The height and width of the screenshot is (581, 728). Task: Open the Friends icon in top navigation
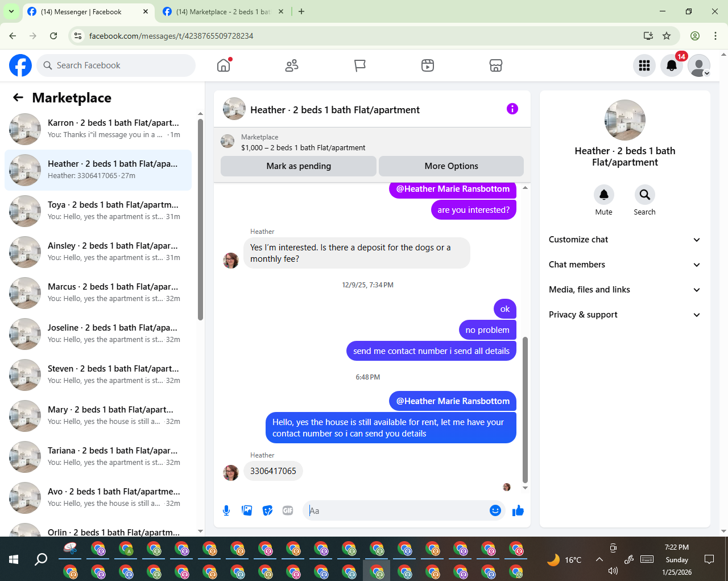(x=292, y=65)
